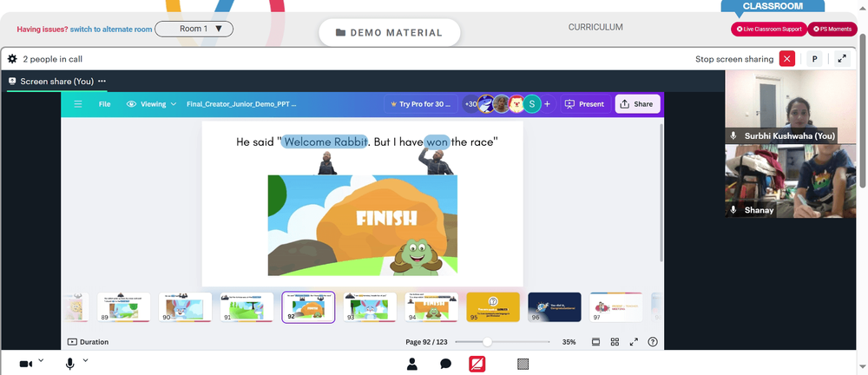
Task: Expand the microphone options chevron
Action: [85, 360]
